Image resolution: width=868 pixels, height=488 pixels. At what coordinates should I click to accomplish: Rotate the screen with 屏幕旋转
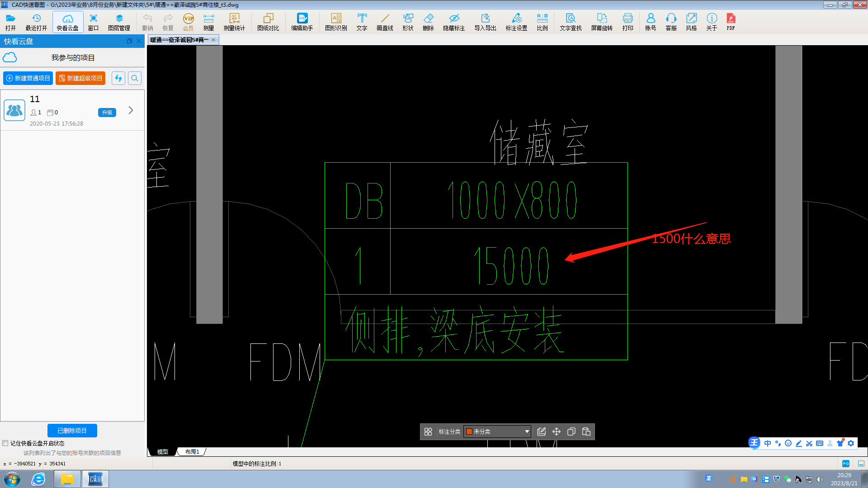[x=602, y=22]
